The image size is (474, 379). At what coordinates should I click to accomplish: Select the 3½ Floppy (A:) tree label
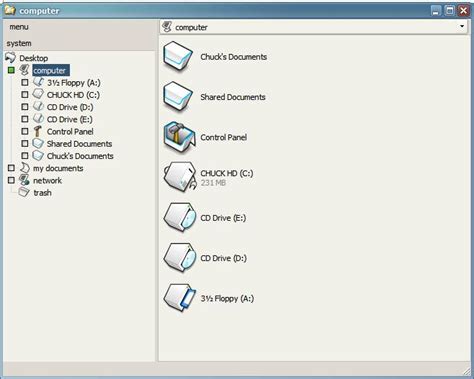click(x=74, y=83)
